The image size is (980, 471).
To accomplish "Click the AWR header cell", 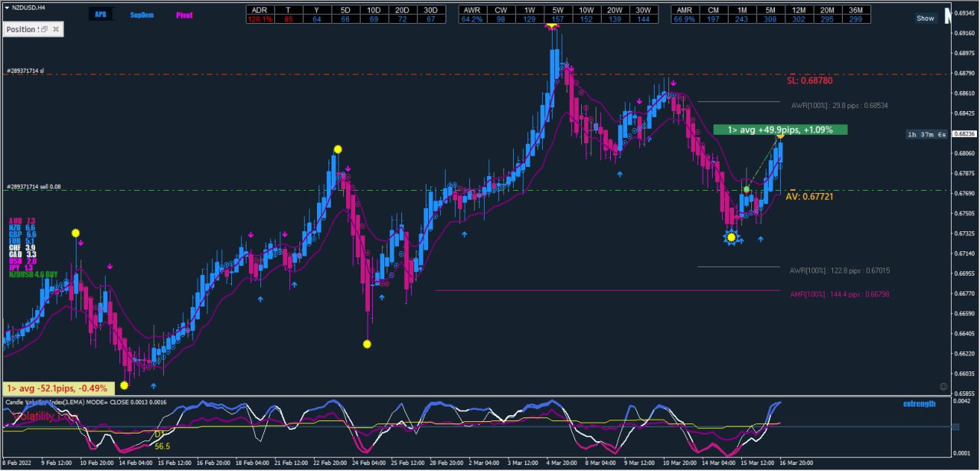I will click(x=472, y=10).
